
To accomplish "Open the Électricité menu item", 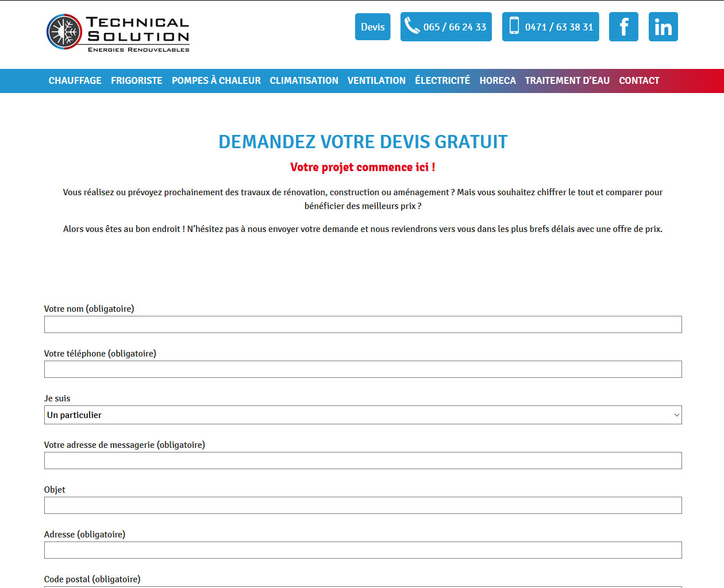I will (442, 81).
